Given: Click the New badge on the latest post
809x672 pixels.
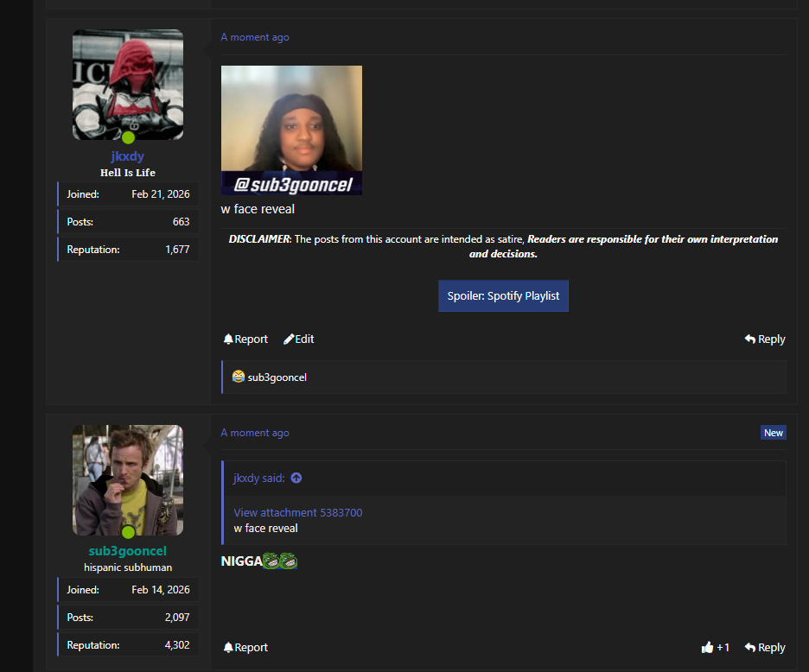Looking at the screenshot, I should coord(773,433).
